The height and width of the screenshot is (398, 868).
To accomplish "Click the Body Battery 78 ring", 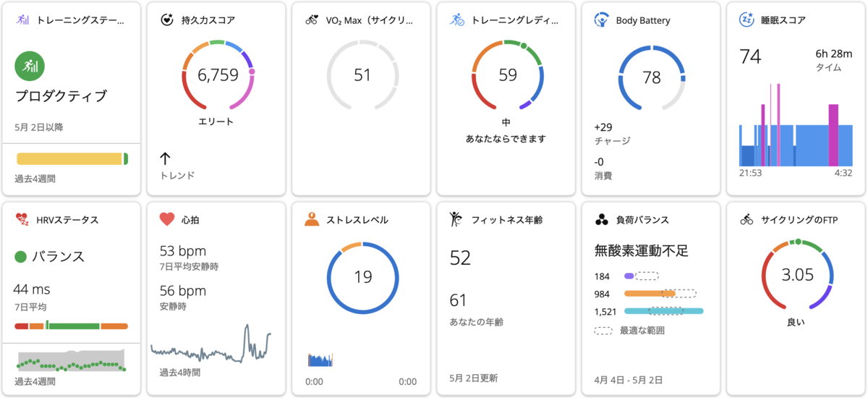I will click(651, 77).
